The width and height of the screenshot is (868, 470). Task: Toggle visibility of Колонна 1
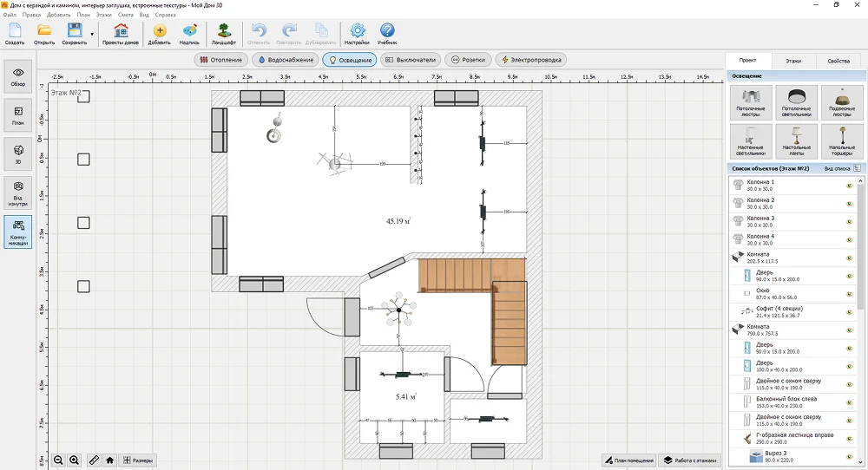pyautogui.click(x=849, y=186)
